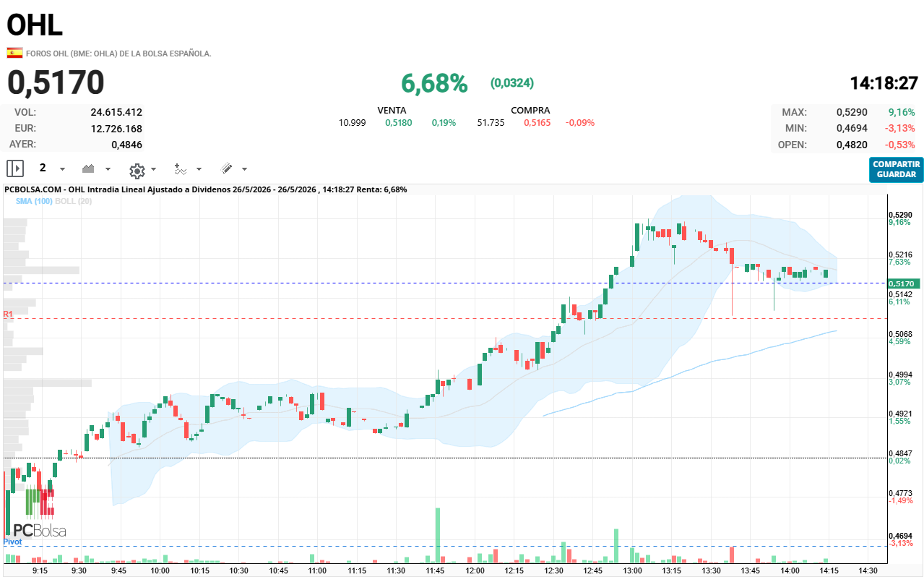Image resolution: width=924 pixels, height=577 pixels.
Task: Click the 11:45 time axis label
Action: click(435, 570)
